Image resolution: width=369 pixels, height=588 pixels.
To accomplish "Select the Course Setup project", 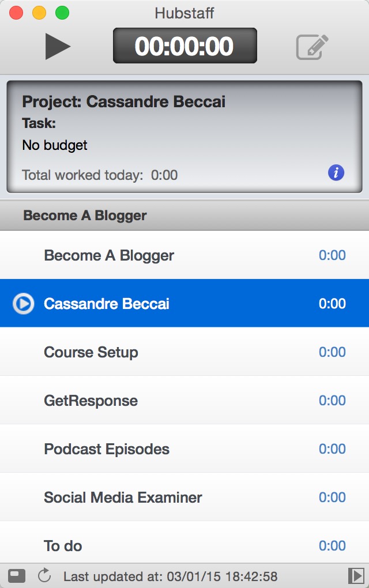I will [x=184, y=352].
